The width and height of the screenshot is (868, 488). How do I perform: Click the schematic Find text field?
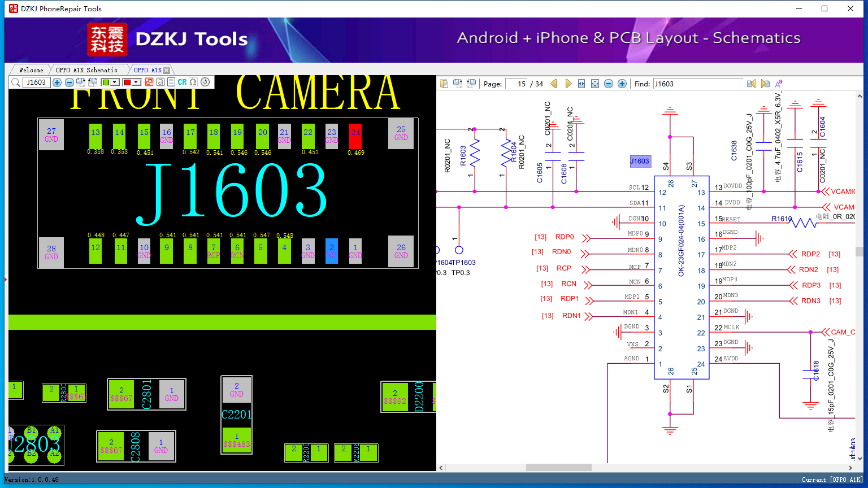pyautogui.click(x=698, y=84)
